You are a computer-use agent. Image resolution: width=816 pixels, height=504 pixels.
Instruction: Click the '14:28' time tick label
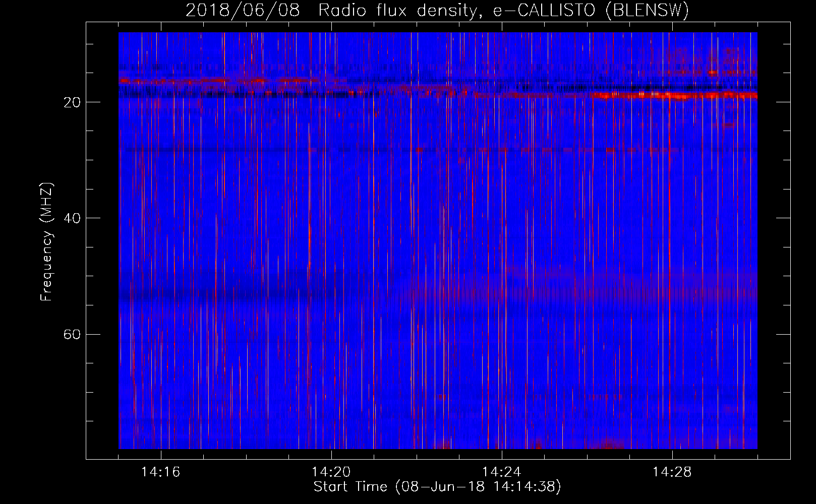[672, 472]
